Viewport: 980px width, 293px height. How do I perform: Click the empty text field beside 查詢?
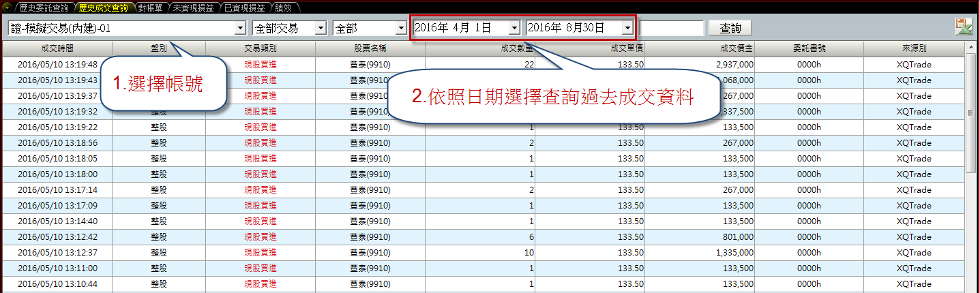671,28
